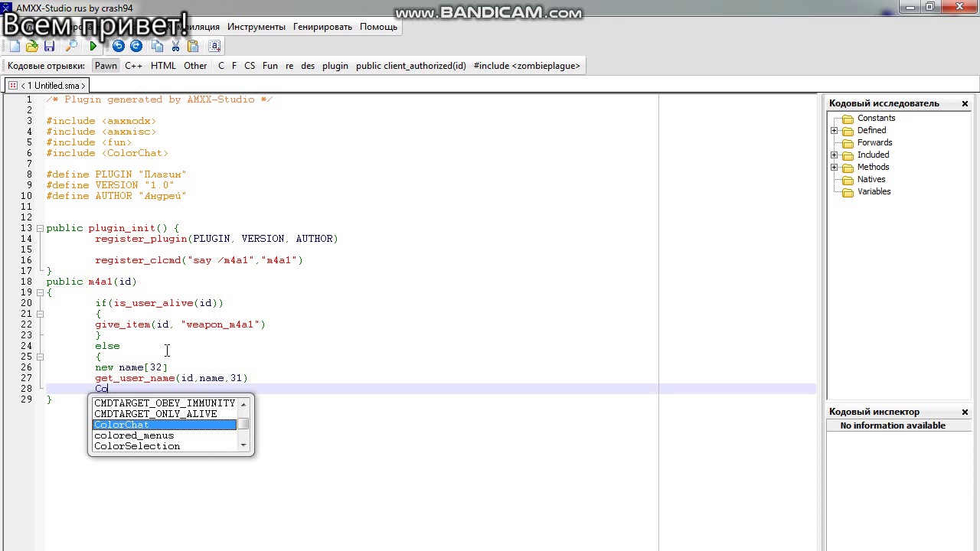Open the Constants folder icon
The image size is (980, 551).
[848, 119]
